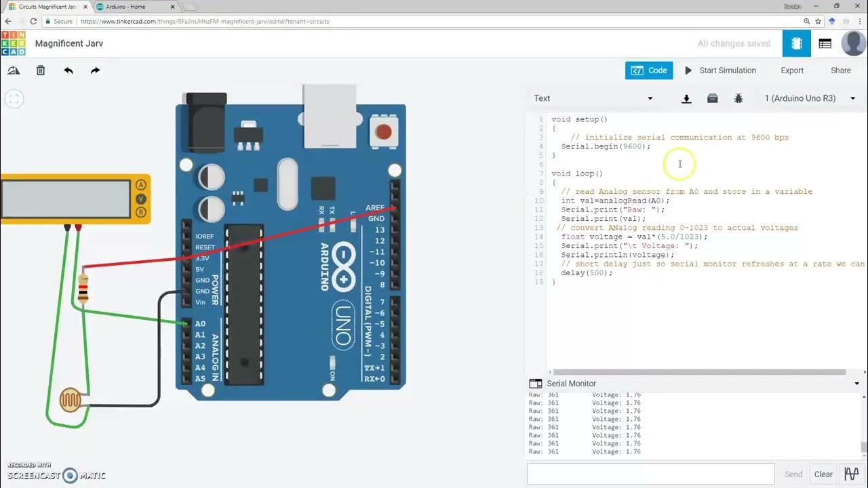Open the libraries icon in code toolbar
The image size is (868, 488).
(712, 99)
